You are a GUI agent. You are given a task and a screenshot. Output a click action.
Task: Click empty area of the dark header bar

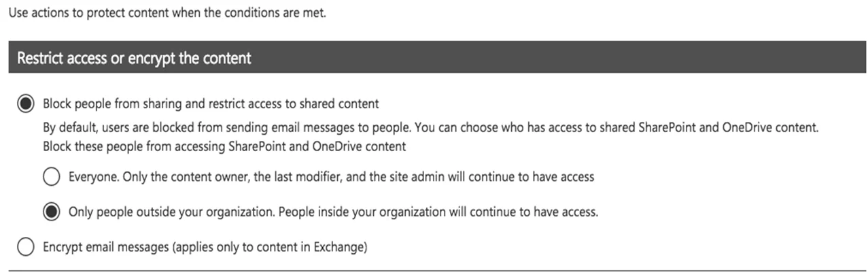tap(557, 59)
